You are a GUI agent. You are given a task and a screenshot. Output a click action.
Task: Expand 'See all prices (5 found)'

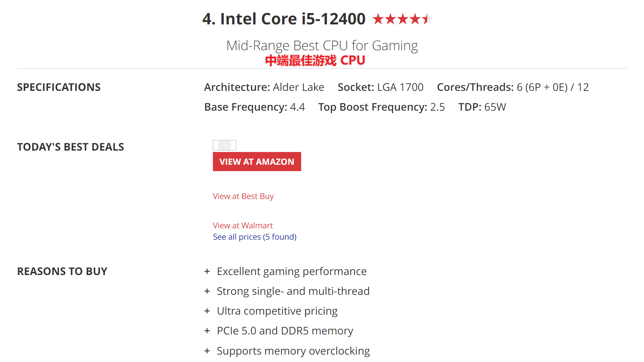(255, 237)
